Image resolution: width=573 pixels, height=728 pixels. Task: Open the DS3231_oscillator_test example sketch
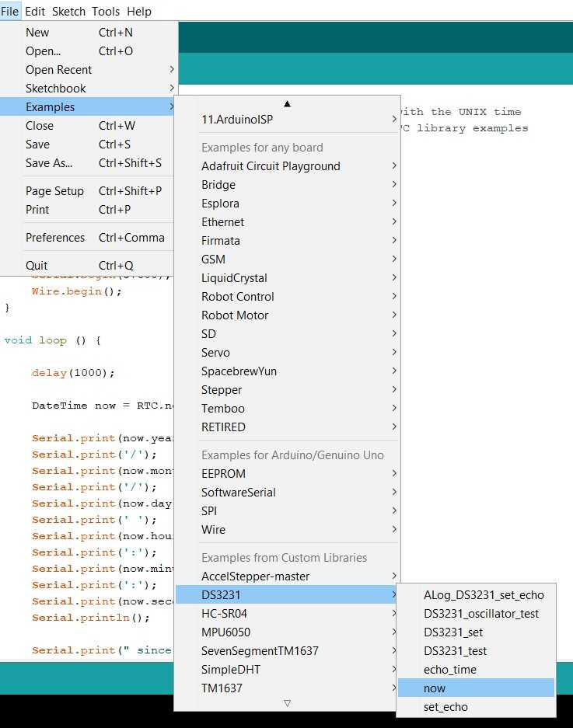(480, 614)
